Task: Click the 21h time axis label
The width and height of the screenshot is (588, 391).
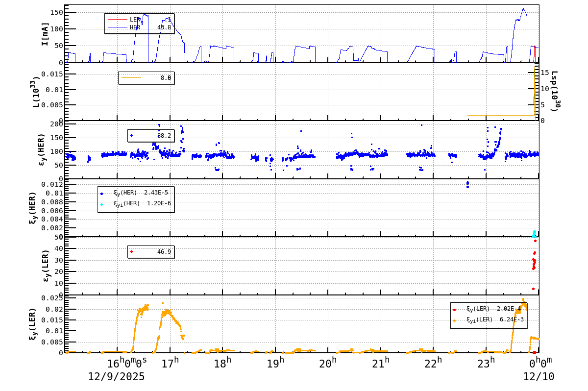Action: (x=381, y=363)
